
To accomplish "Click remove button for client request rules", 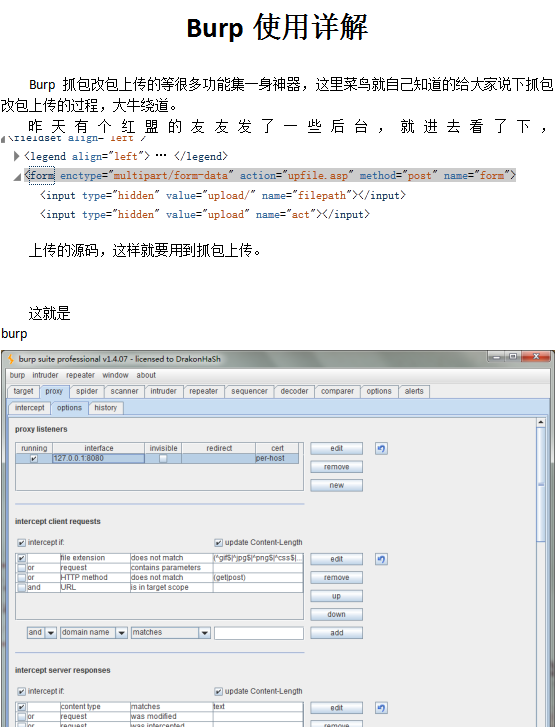I will pyautogui.click(x=337, y=578).
